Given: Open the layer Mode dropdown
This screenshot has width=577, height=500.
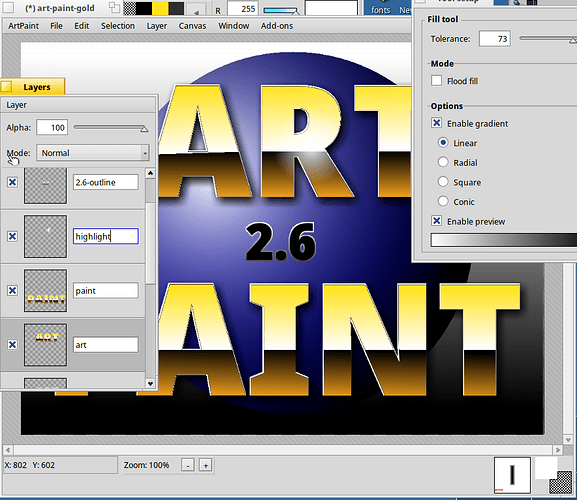Looking at the screenshot, I should (x=93, y=153).
